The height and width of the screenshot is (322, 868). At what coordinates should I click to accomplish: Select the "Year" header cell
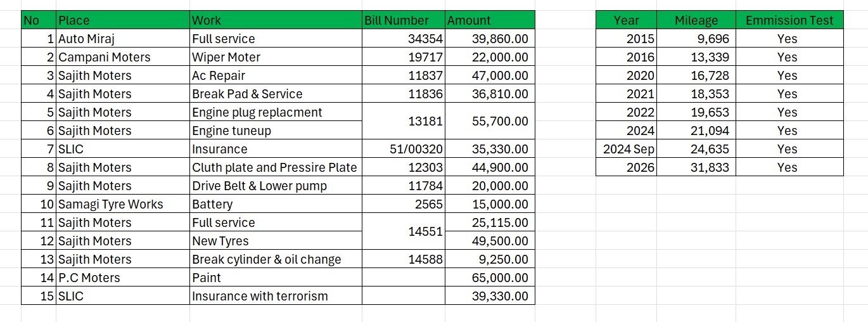pos(626,20)
